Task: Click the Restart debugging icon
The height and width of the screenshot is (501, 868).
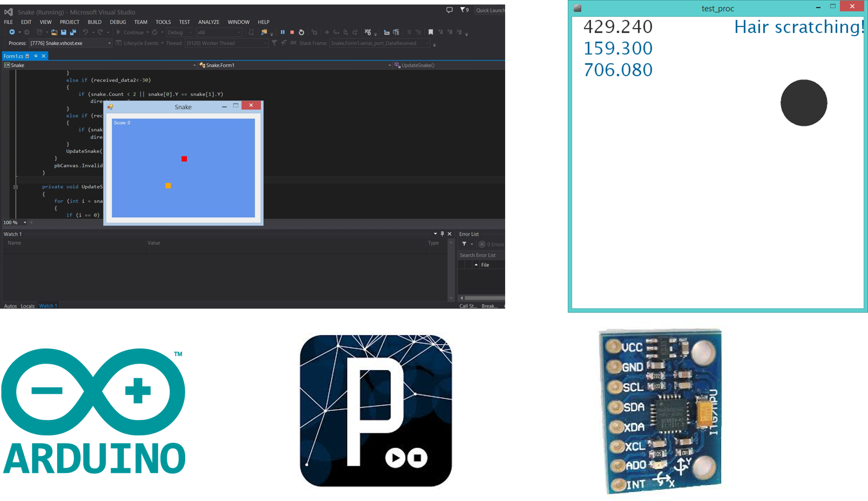Action: pyautogui.click(x=302, y=32)
